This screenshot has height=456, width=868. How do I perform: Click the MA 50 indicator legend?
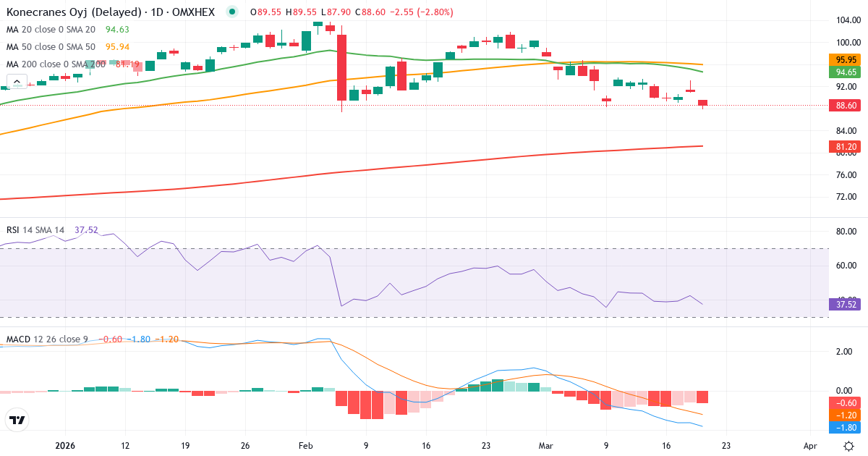click(51, 46)
